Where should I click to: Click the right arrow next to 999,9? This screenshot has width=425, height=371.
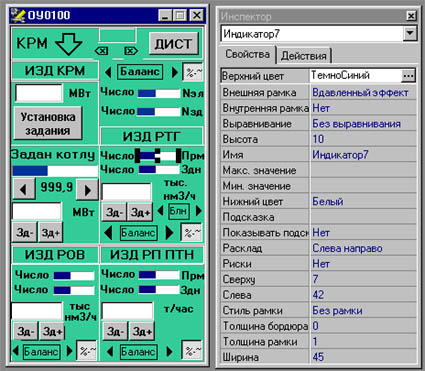click(87, 189)
